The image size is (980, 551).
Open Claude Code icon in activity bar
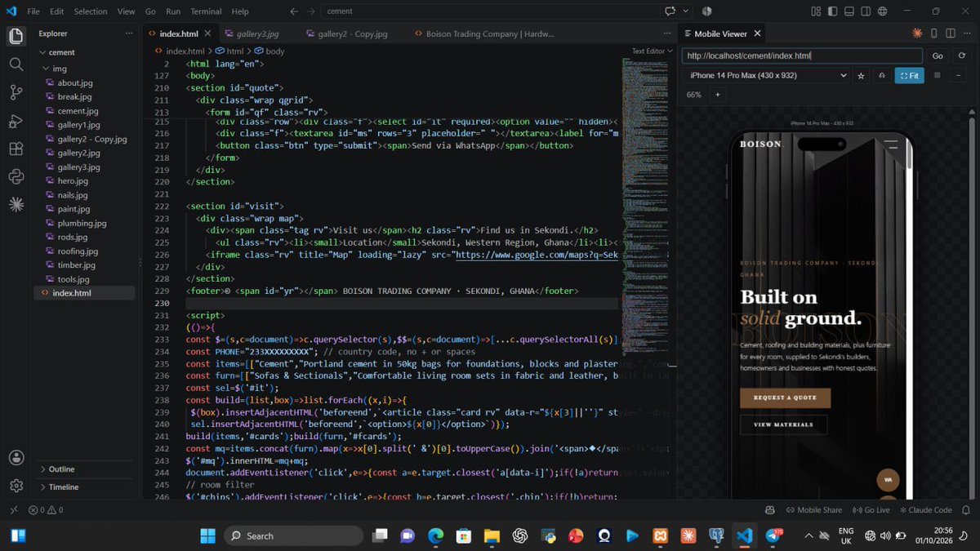click(x=16, y=204)
